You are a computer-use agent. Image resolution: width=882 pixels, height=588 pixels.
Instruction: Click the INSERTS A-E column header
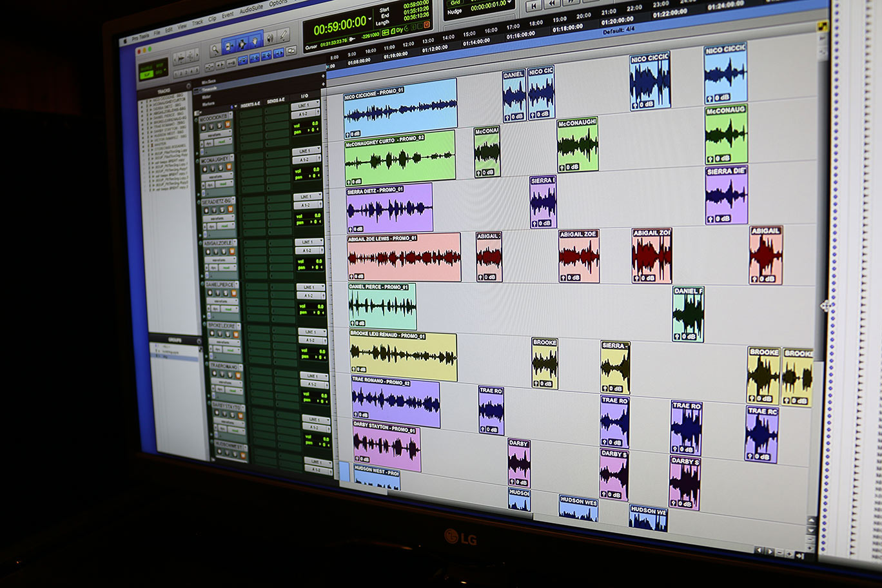click(250, 104)
